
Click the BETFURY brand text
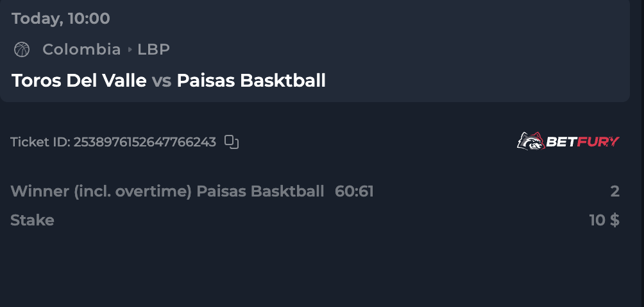pos(582,142)
